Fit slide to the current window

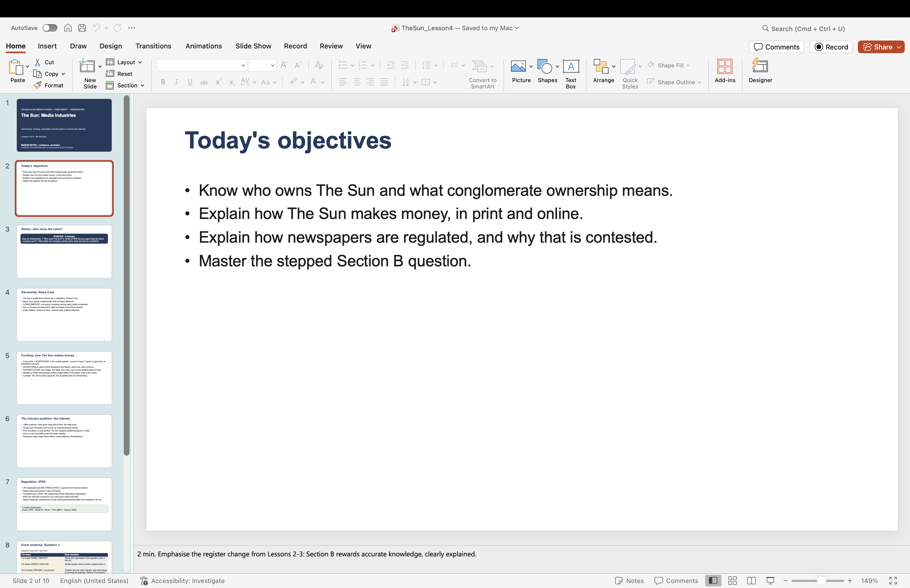pyautogui.click(x=893, y=581)
